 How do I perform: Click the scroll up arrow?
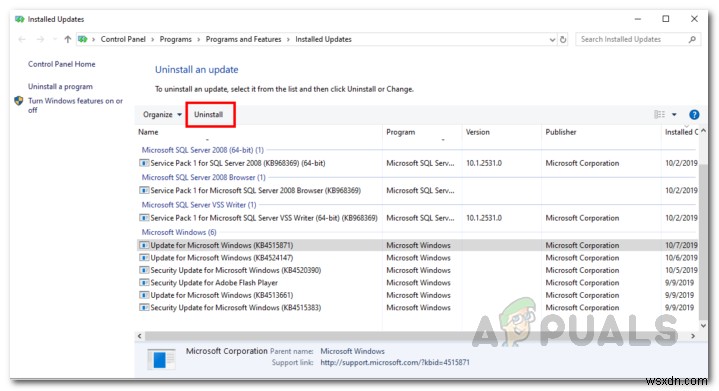click(x=703, y=132)
